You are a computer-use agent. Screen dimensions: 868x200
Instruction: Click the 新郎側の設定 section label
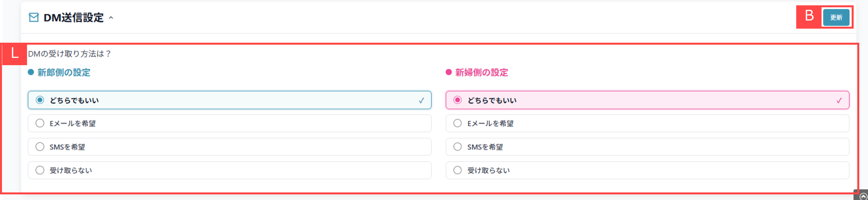point(64,72)
